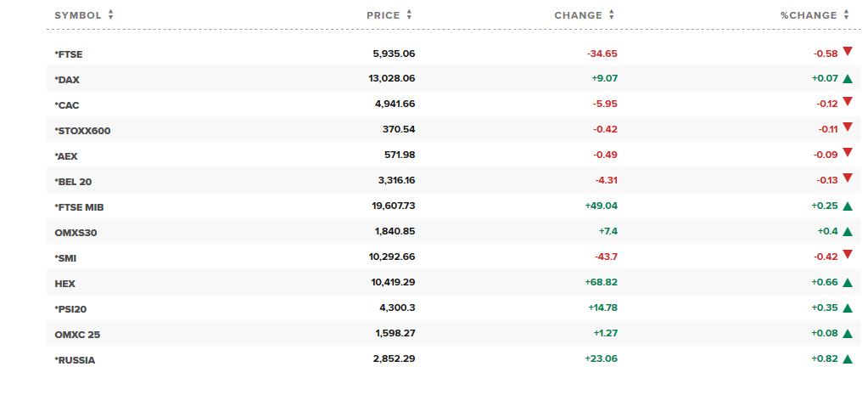868x395 pixels.
Task: Sort table by CHANGE column arrows
Action: pyautogui.click(x=611, y=15)
